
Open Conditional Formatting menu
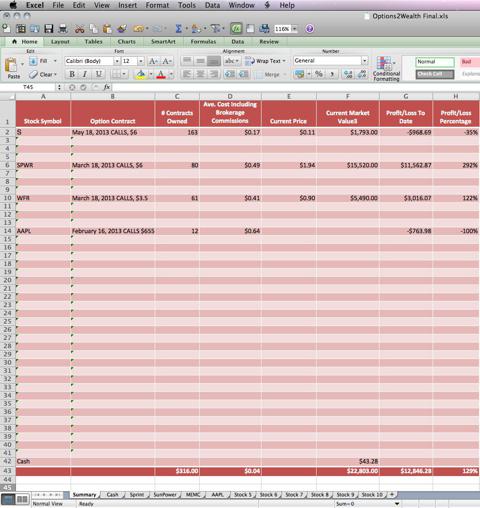coord(386,69)
